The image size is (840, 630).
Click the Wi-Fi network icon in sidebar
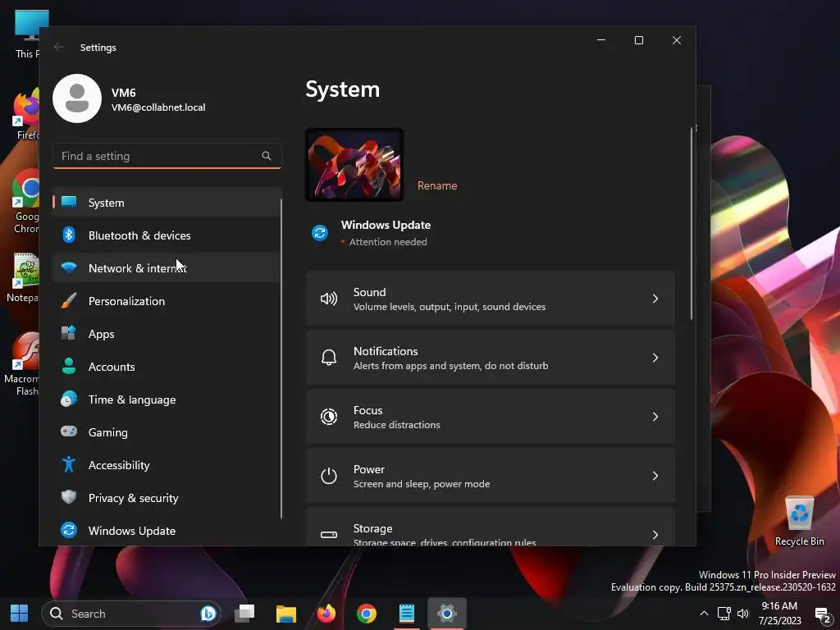click(x=69, y=267)
